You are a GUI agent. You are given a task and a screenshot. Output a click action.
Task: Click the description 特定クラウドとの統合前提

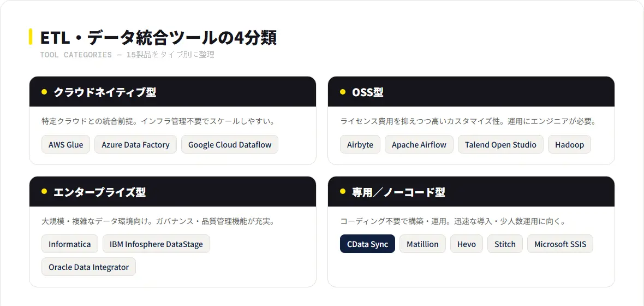coord(158,122)
